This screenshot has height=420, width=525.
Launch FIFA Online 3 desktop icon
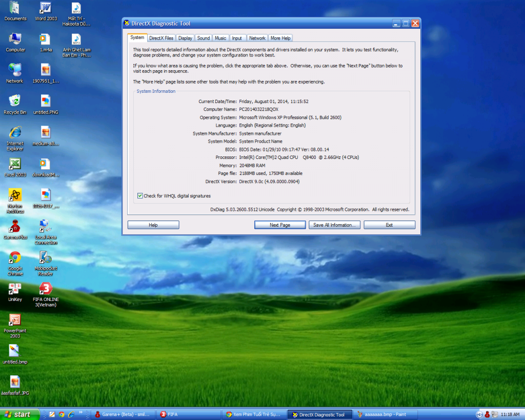[x=46, y=289]
